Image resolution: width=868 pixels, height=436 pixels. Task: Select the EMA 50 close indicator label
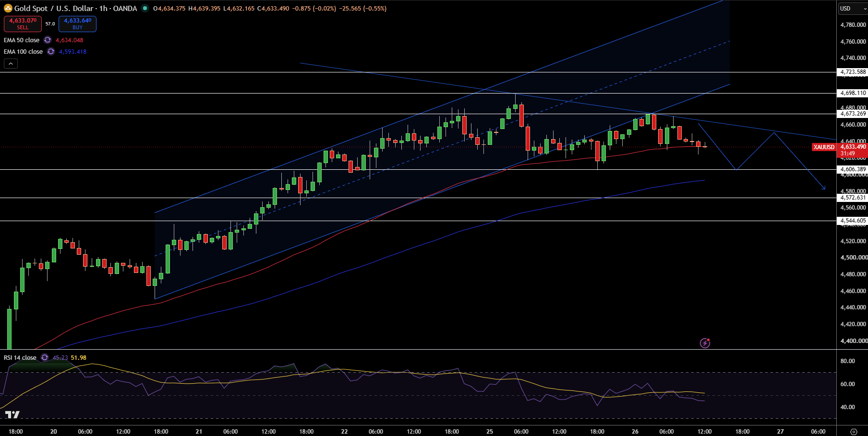[22, 40]
